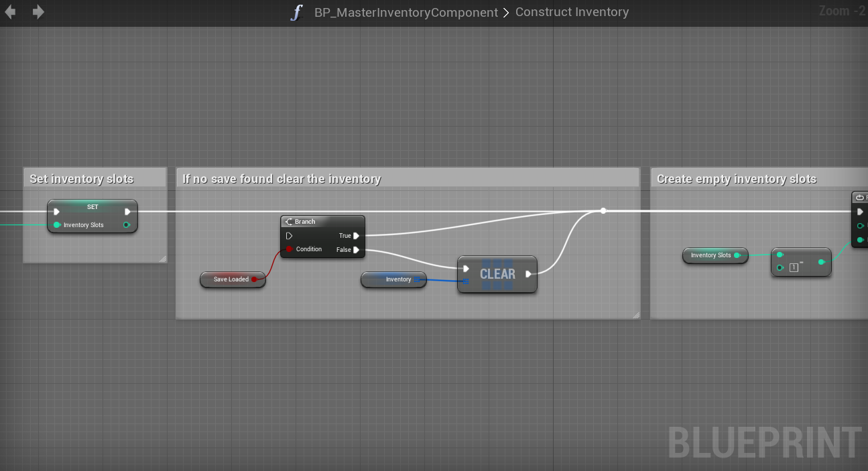Click the subtract node top input pin
868x471 pixels.
tap(780, 255)
